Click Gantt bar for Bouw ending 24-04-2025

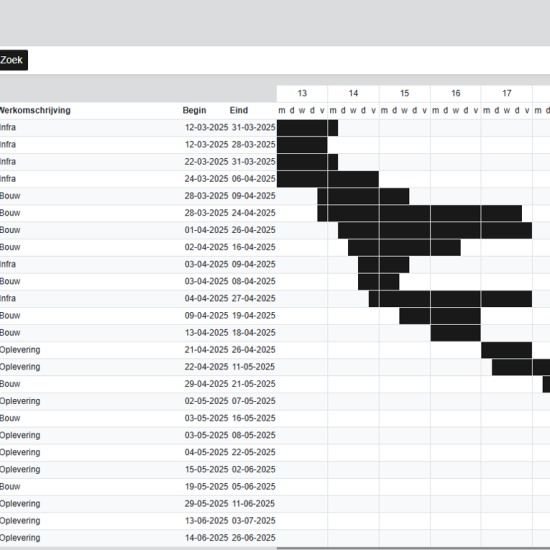coord(420,213)
